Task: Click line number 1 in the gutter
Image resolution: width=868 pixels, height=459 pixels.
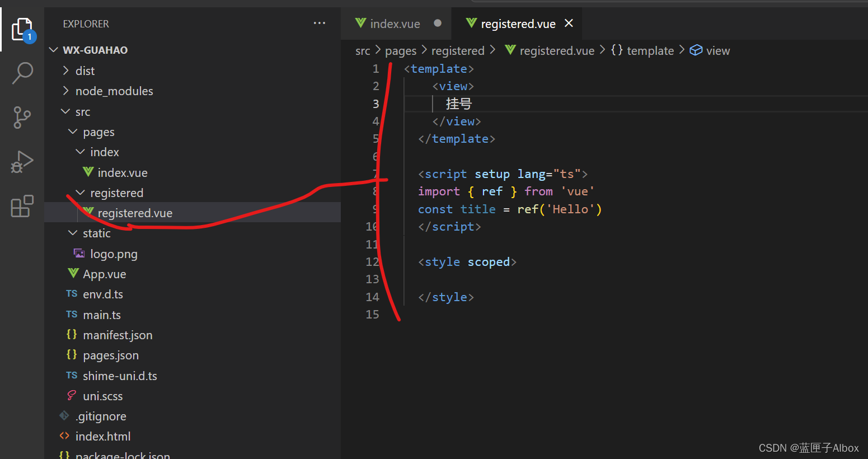Action: click(x=376, y=68)
